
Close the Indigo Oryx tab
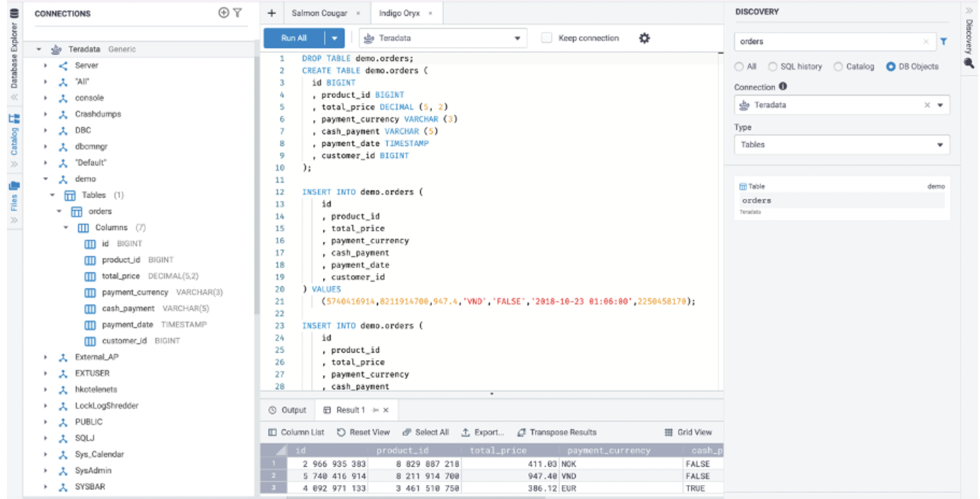click(431, 13)
